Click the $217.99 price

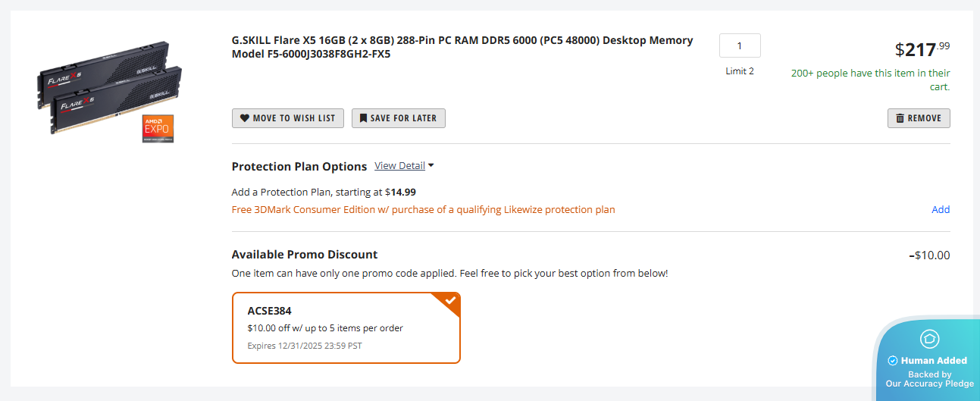point(922,50)
